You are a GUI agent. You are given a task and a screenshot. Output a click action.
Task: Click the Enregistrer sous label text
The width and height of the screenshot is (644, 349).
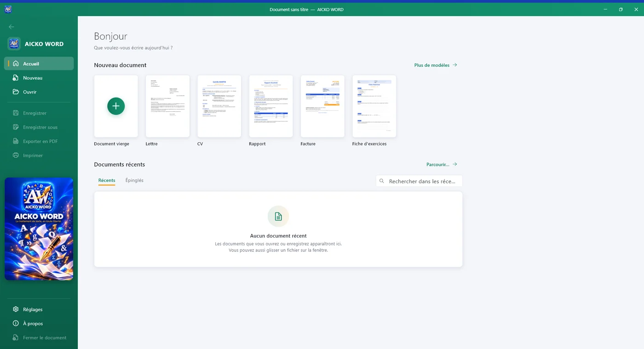(40, 128)
